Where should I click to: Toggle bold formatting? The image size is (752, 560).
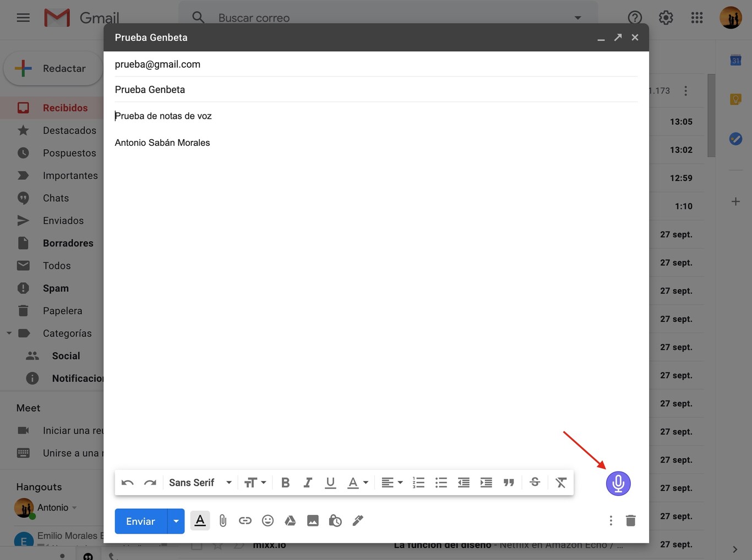coord(285,482)
